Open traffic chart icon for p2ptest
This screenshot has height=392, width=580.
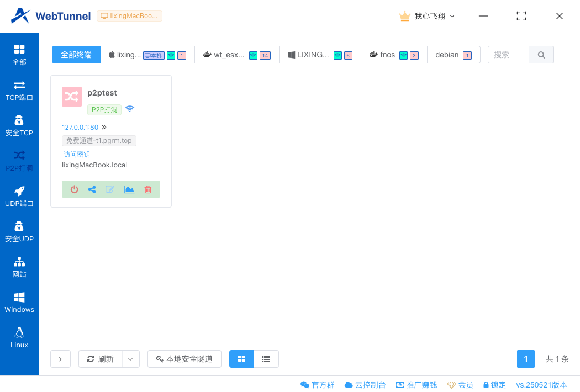click(x=129, y=189)
